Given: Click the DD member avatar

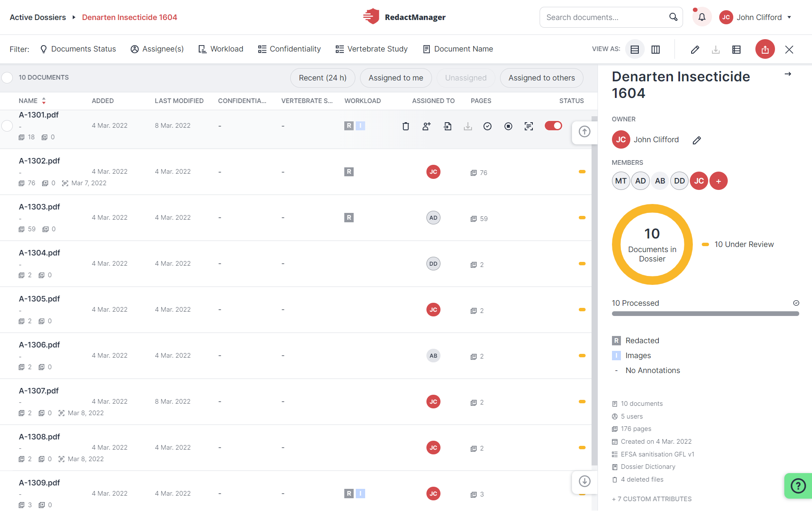Looking at the screenshot, I should tap(679, 181).
